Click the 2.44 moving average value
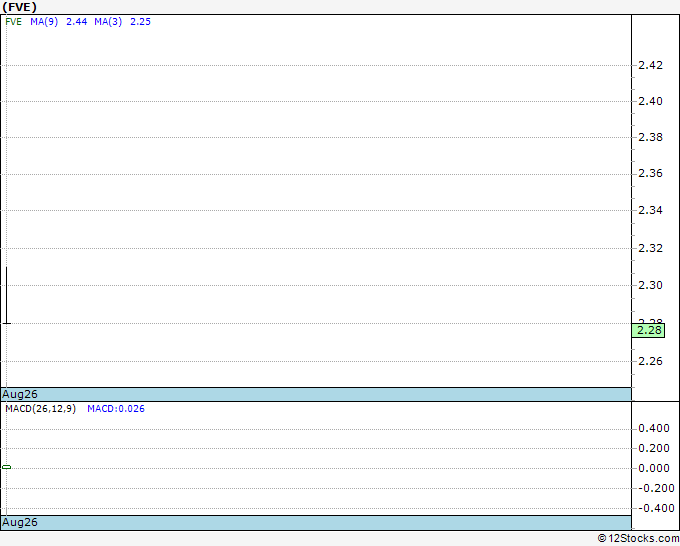This screenshot has height=546, width=680. [76, 22]
